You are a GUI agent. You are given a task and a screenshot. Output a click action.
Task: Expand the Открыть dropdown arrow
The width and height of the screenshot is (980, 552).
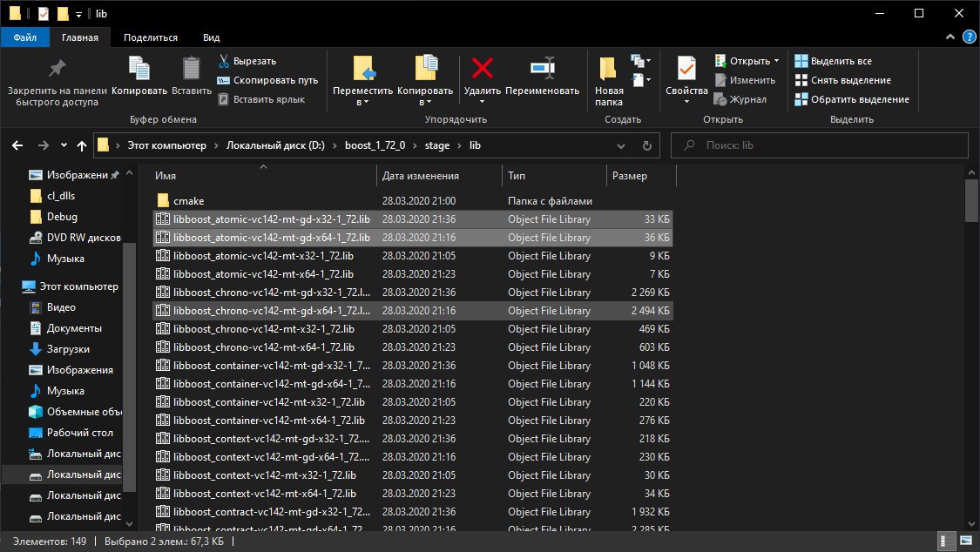tap(776, 61)
